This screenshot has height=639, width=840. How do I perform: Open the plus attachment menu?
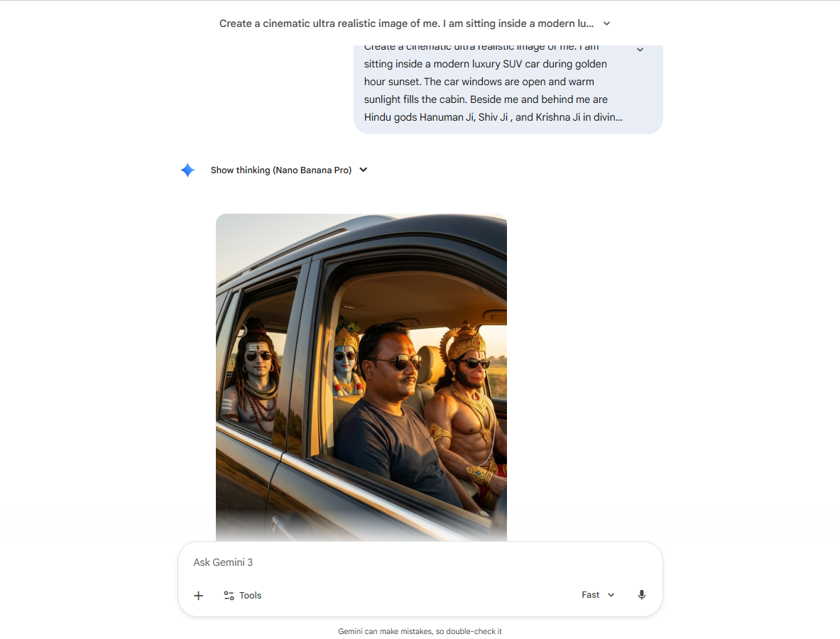click(198, 596)
